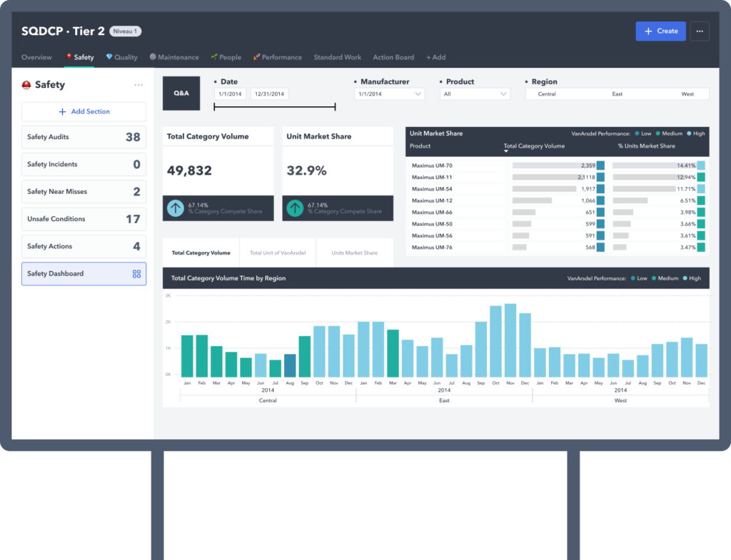Select the East region option
Image resolution: width=731 pixels, height=560 pixels.
[617, 94]
